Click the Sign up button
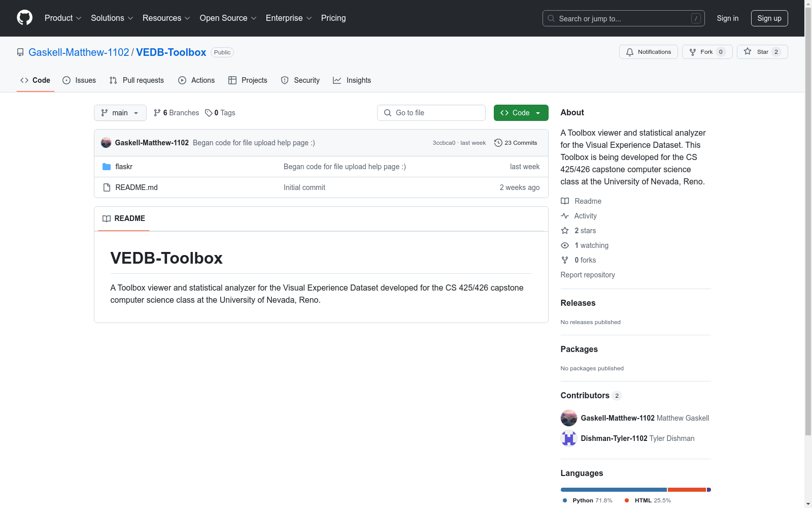The image size is (812, 508). pos(769,18)
